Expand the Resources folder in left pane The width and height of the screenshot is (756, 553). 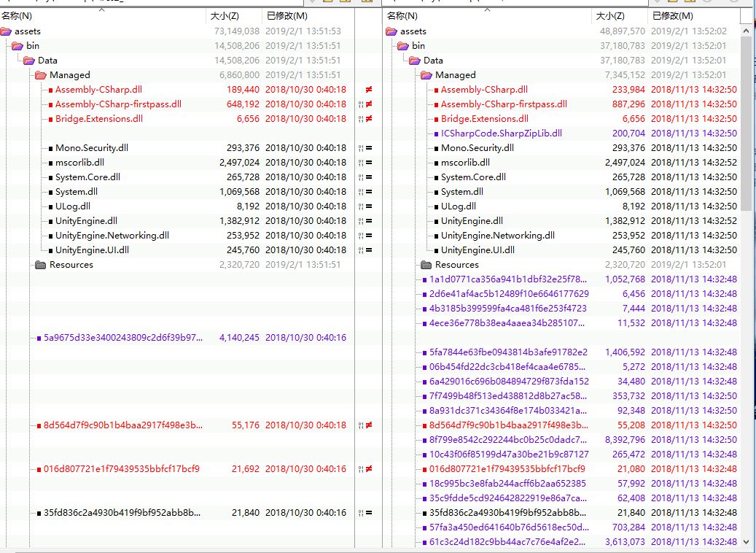pos(41,265)
